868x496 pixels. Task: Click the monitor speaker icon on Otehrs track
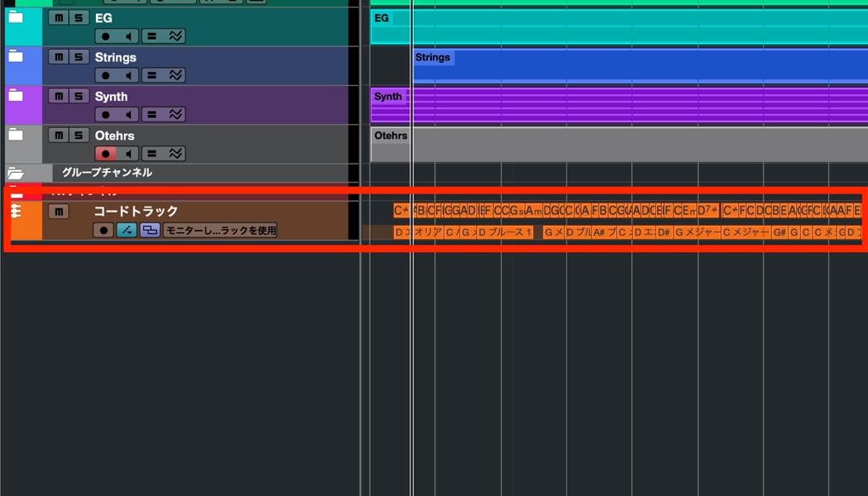[x=128, y=154]
